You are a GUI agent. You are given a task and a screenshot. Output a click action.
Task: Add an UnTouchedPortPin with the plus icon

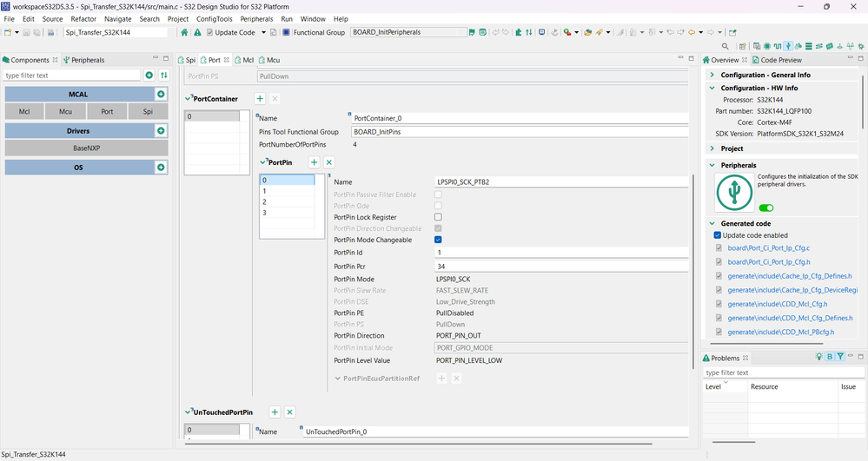tap(275, 412)
